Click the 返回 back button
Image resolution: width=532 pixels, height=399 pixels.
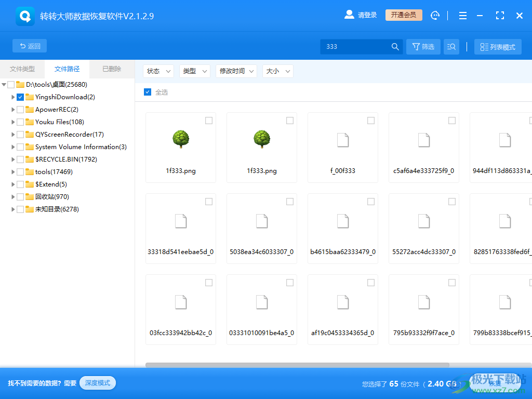click(x=30, y=46)
